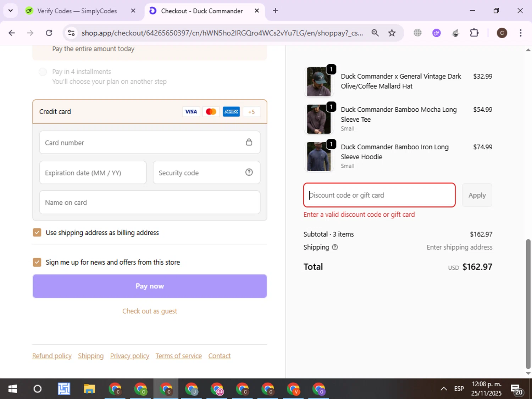Close the Verify Codes — SimplyCodes tab
Viewport: 532px width, 399px height.
click(x=133, y=11)
